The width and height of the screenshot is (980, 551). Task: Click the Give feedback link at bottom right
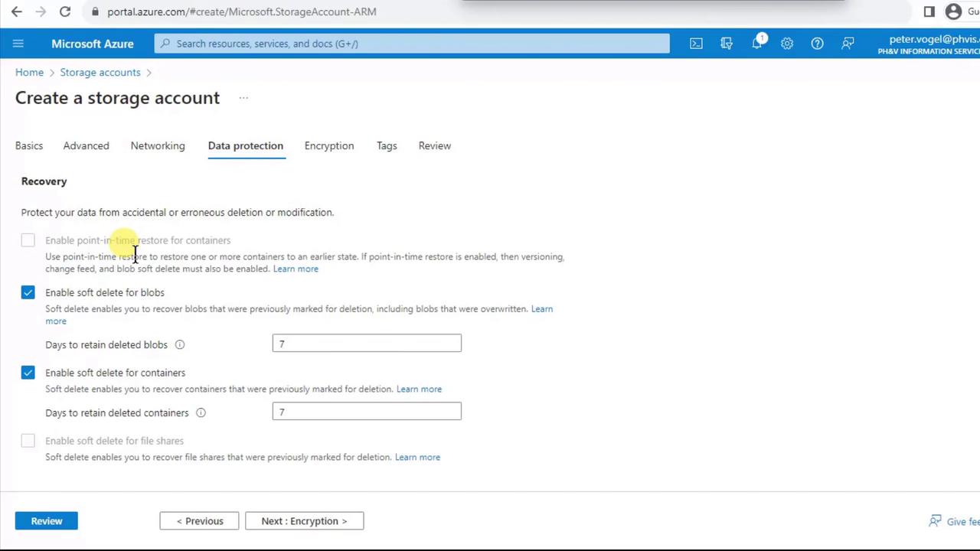pos(954,521)
